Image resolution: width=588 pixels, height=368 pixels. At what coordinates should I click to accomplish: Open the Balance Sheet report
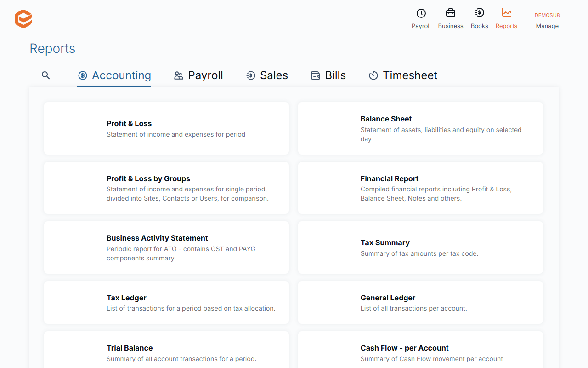pos(420,128)
